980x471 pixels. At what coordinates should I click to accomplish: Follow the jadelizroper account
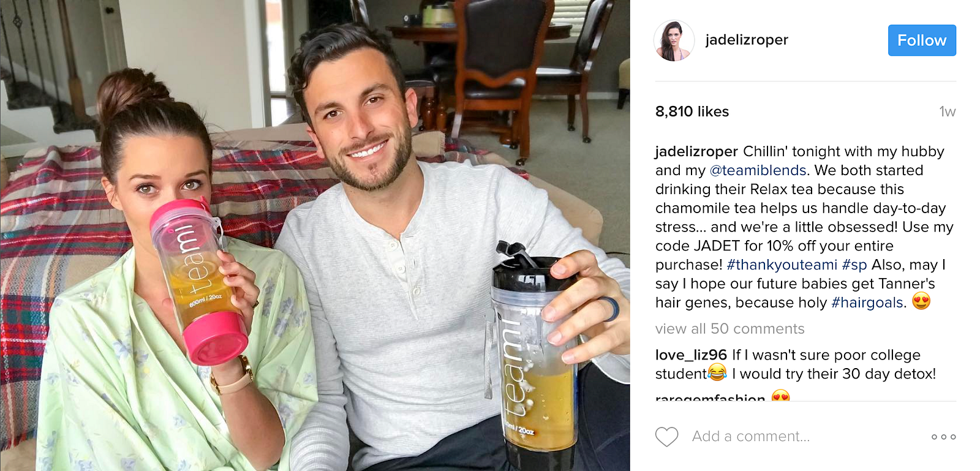tap(922, 40)
